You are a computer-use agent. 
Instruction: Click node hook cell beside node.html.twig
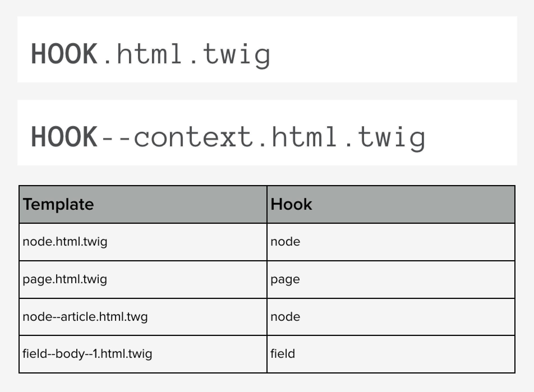(x=285, y=242)
